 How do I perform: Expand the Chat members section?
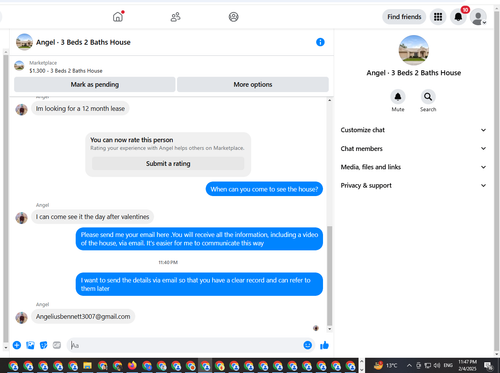tap(413, 149)
